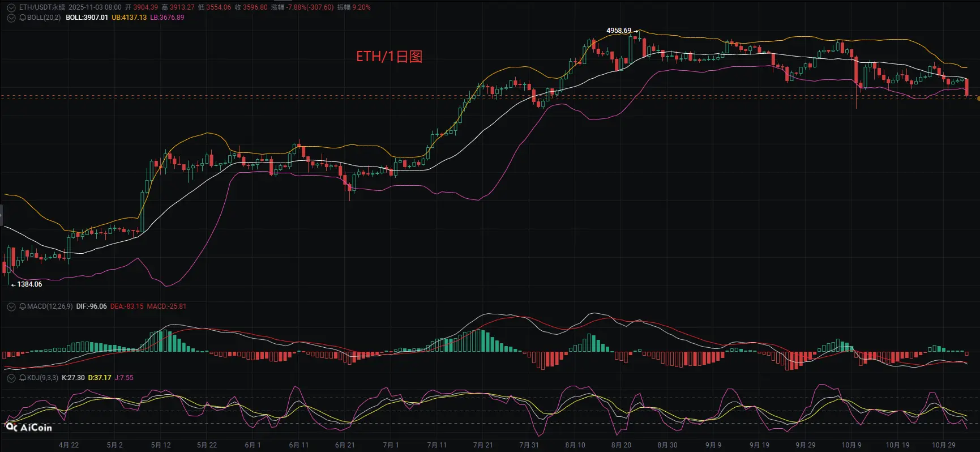
Task: Click the 1384.06 low price label
Action: (x=29, y=284)
